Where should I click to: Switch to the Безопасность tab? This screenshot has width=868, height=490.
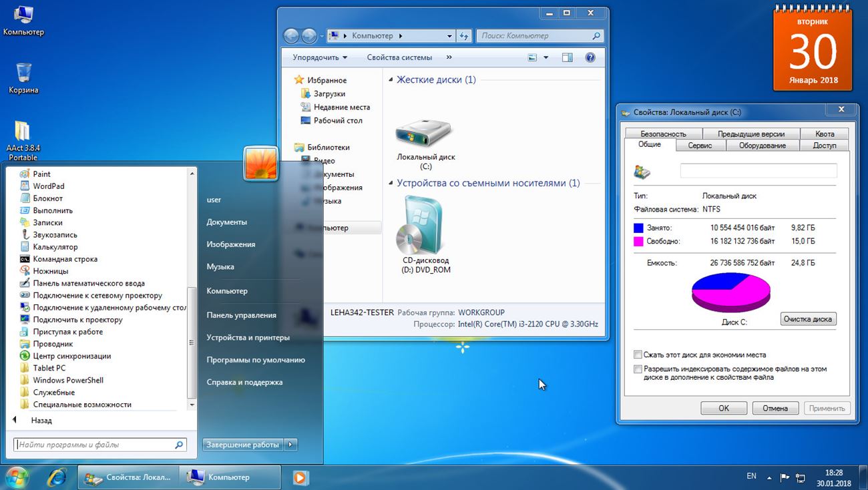pyautogui.click(x=662, y=134)
